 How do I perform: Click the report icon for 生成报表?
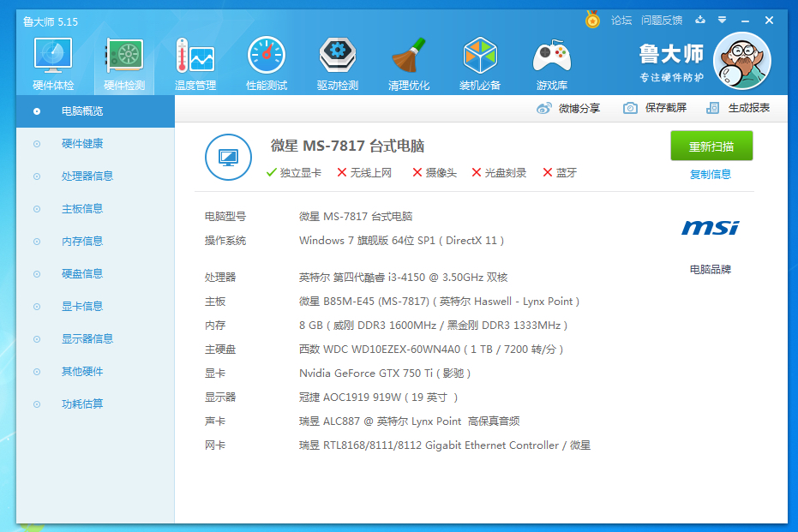[712, 108]
